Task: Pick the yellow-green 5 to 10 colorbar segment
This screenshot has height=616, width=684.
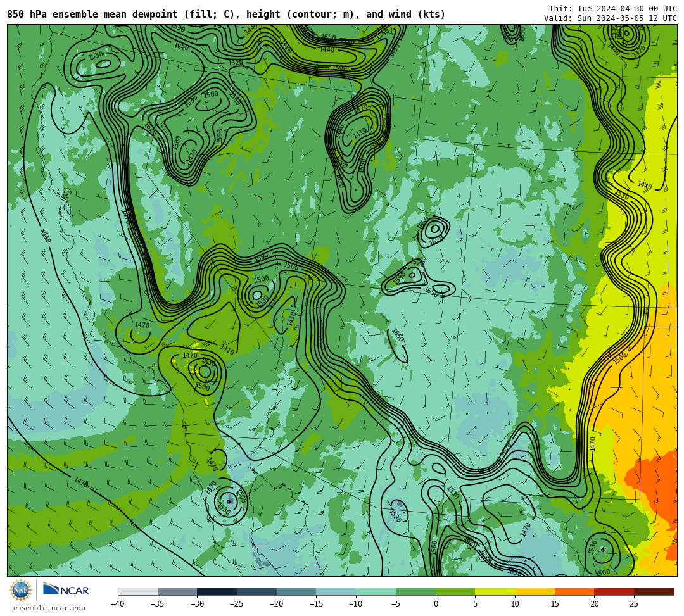Action: pos(495,591)
